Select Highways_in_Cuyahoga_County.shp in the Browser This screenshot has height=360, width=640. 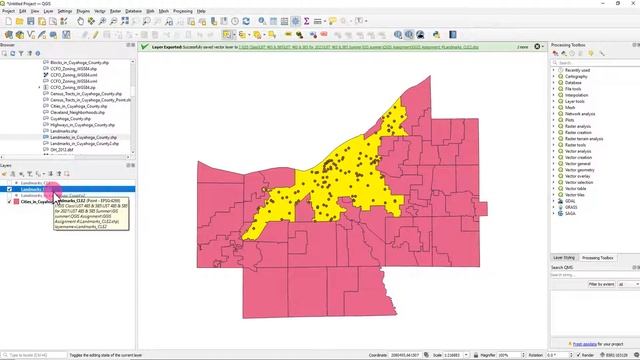pyautogui.click(x=82, y=125)
